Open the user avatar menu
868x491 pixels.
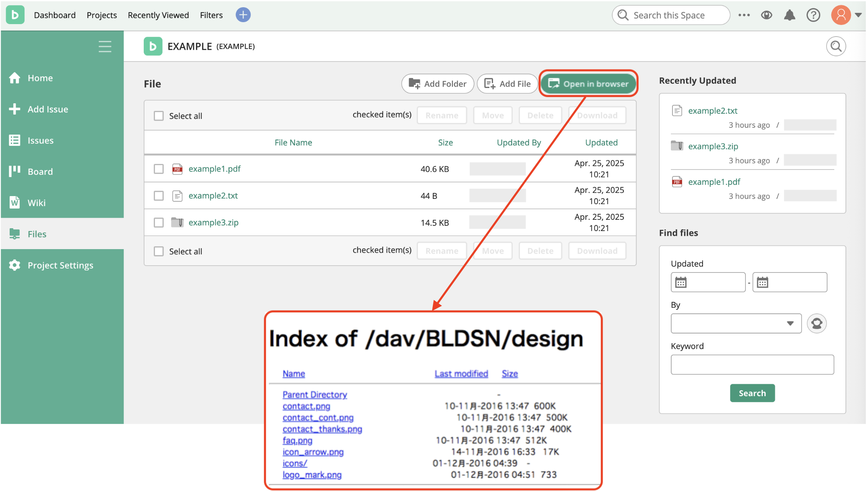(841, 15)
